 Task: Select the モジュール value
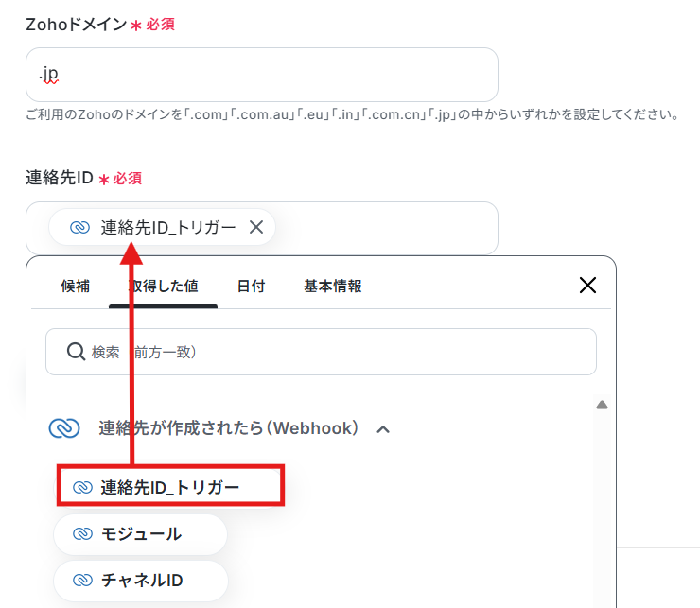[140, 534]
